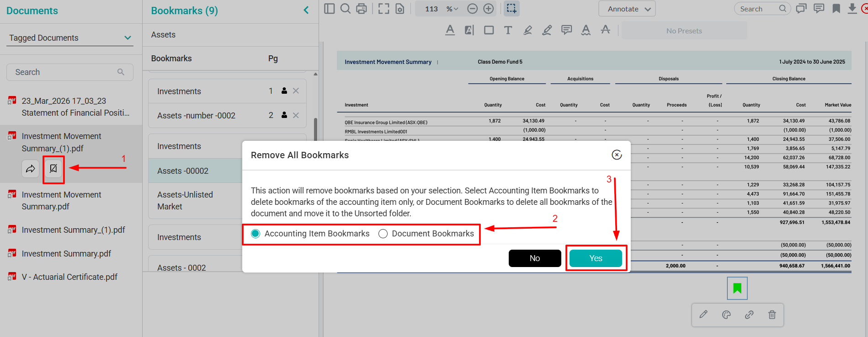
Task: Zoom out with the minus button
Action: point(473,9)
